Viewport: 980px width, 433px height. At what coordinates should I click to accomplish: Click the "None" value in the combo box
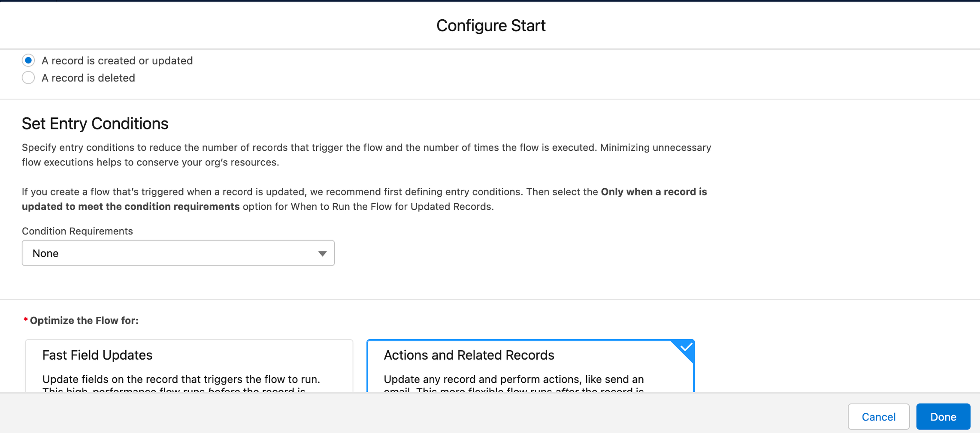click(x=45, y=253)
